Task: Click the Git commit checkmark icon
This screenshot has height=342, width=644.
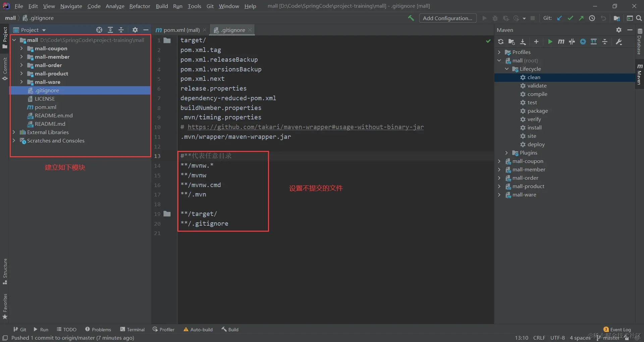Action: coord(570,18)
